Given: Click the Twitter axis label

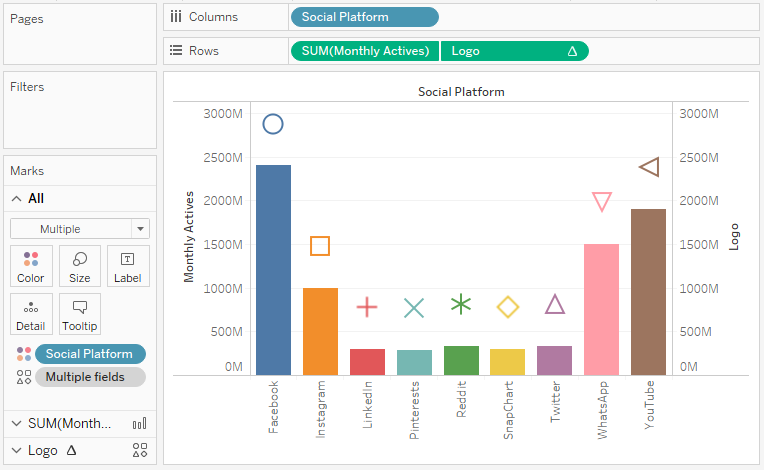Looking at the screenshot, I should [x=555, y=402].
